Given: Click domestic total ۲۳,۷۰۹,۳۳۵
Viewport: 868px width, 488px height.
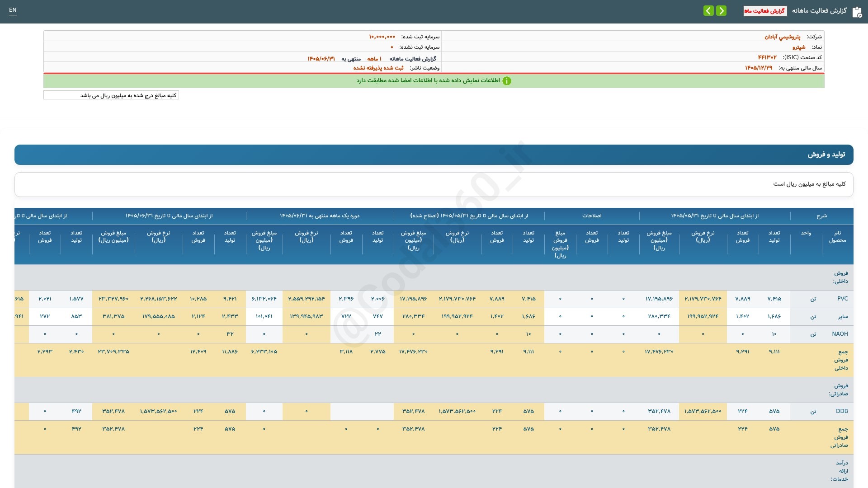Looking at the screenshot, I should point(113,352).
